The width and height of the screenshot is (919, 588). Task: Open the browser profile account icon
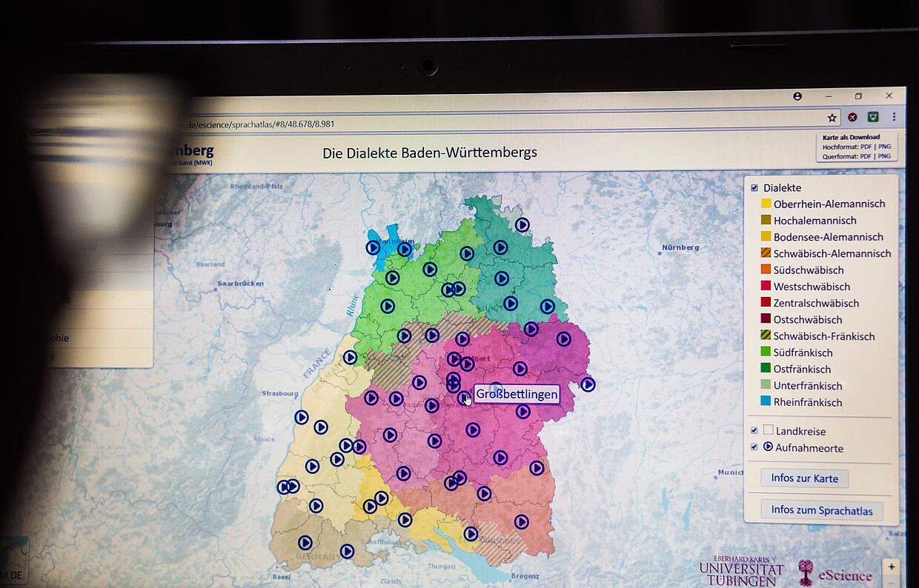pyautogui.click(x=797, y=96)
